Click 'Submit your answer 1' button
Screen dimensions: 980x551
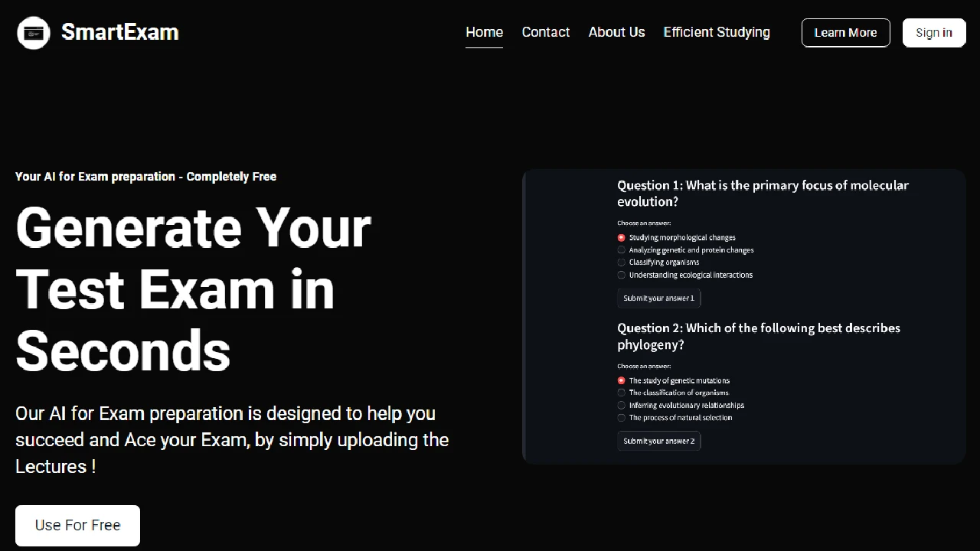(658, 298)
